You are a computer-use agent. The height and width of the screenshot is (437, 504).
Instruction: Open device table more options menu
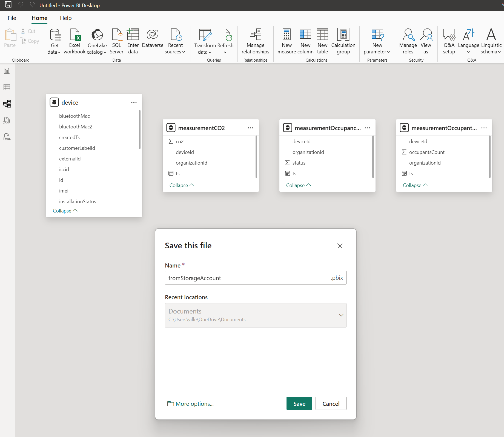point(134,102)
